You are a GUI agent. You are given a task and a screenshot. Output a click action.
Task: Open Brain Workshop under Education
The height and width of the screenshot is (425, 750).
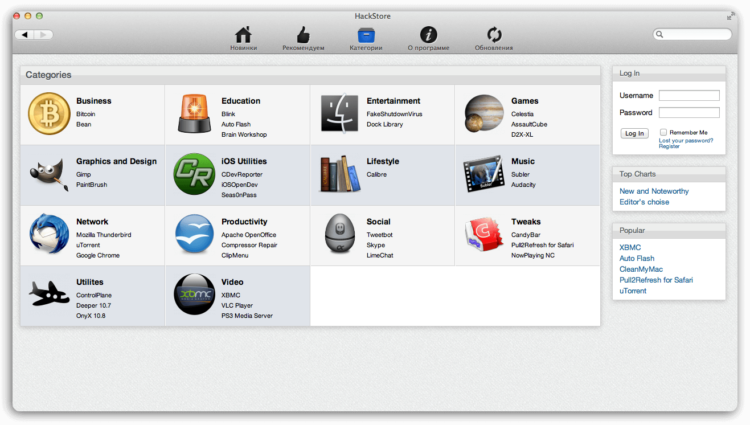click(x=244, y=135)
